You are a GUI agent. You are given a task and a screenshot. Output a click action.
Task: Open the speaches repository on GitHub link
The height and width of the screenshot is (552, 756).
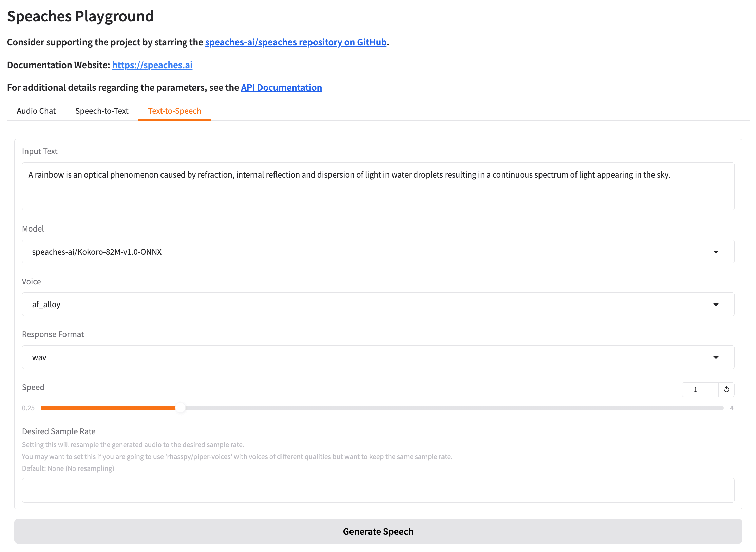click(296, 42)
